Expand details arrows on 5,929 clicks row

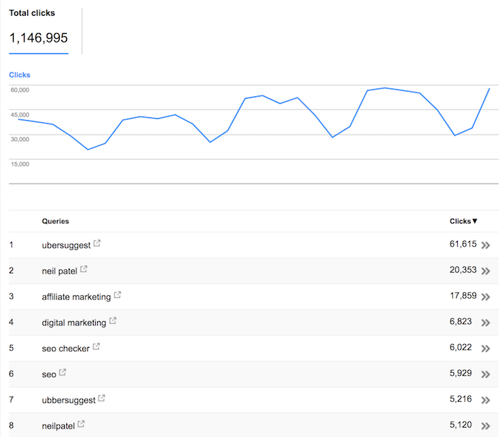tap(486, 374)
